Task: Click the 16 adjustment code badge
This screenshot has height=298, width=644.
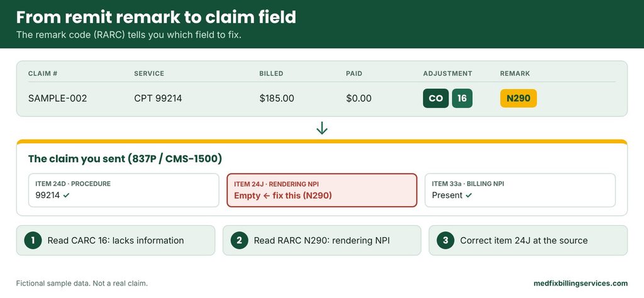Action: pyautogui.click(x=462, y=99)
